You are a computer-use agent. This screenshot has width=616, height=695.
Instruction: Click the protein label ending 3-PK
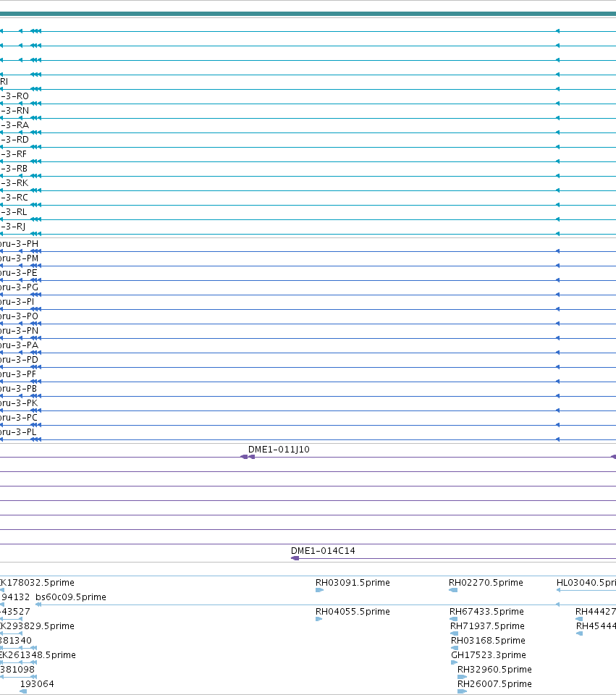tap(19, 403)
